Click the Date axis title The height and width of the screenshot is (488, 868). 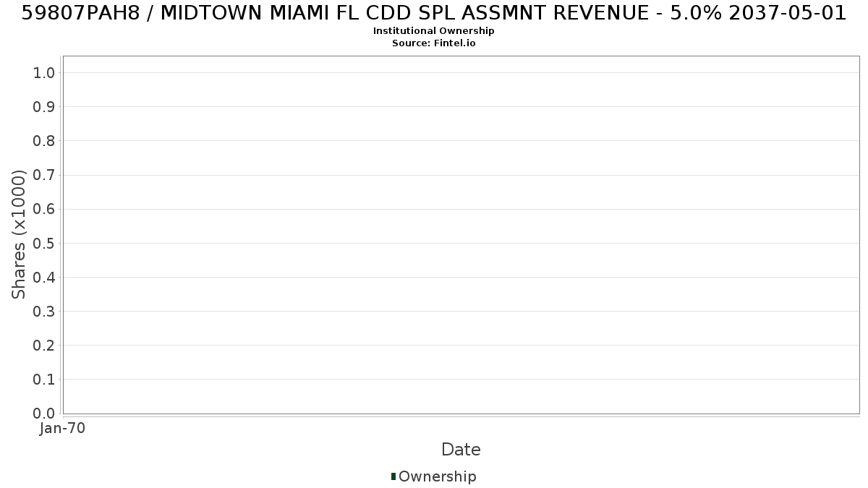click(x=461, y=450)
